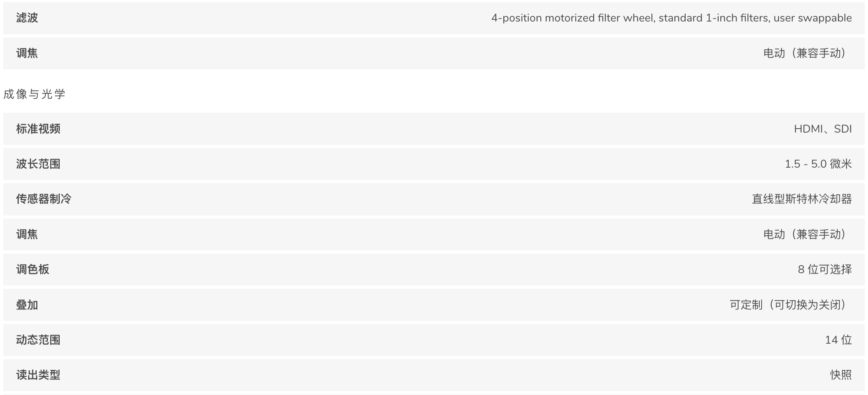Click the 传感器制冷 row label
The image size is (868, 395).
[44, 199]
